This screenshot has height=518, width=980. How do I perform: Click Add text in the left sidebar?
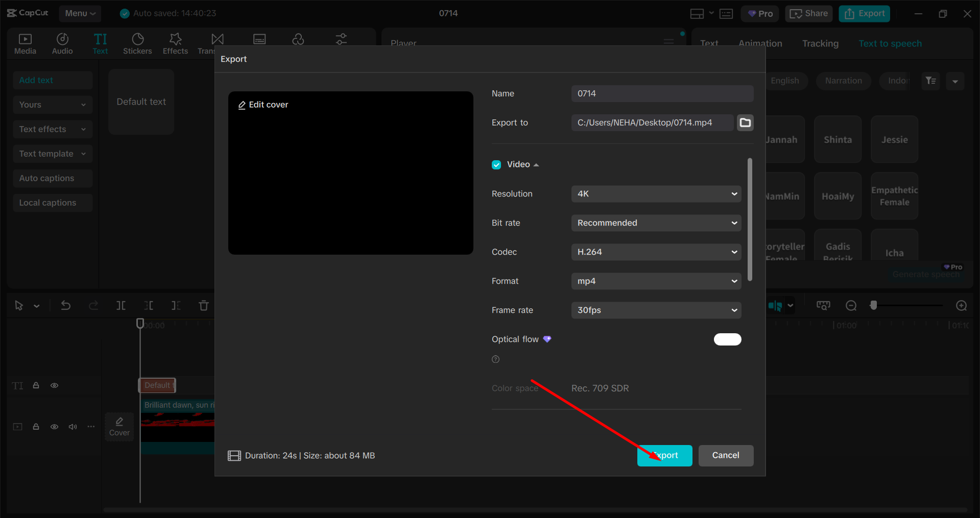(53, 80)
